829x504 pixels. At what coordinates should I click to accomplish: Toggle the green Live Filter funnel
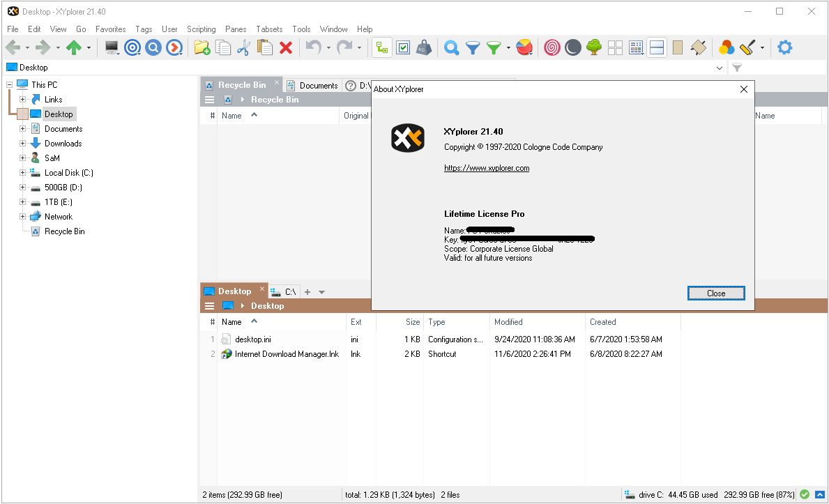pyautogui.click(x=493, y=47)
